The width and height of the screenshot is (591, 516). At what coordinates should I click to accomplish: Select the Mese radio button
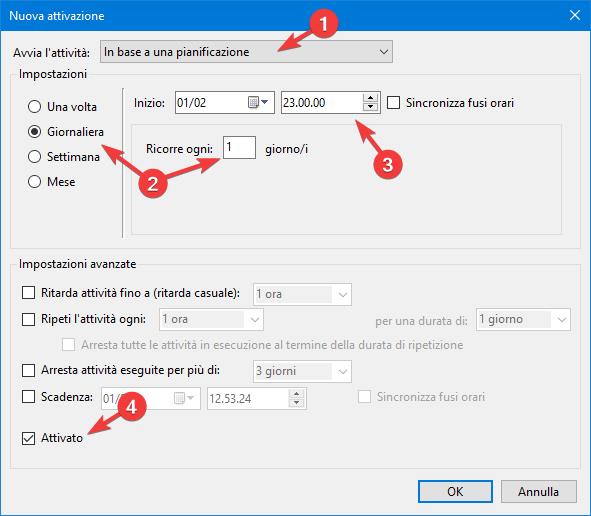34,182
